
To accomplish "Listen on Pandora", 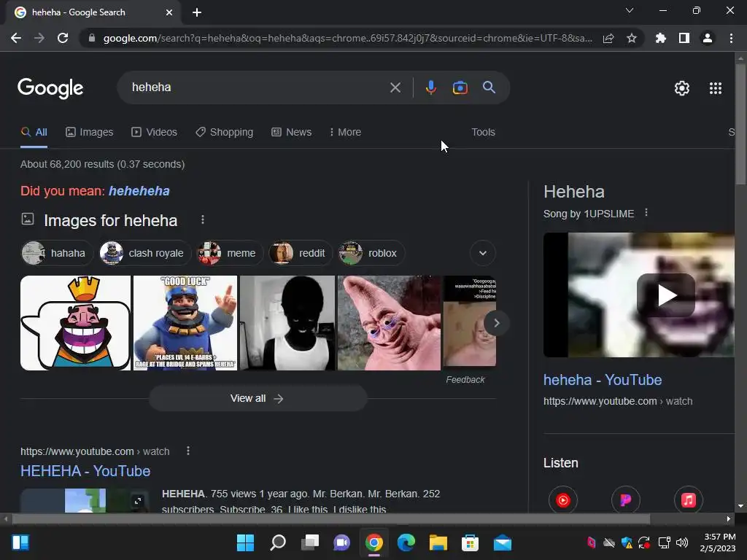I will (625, 500).
